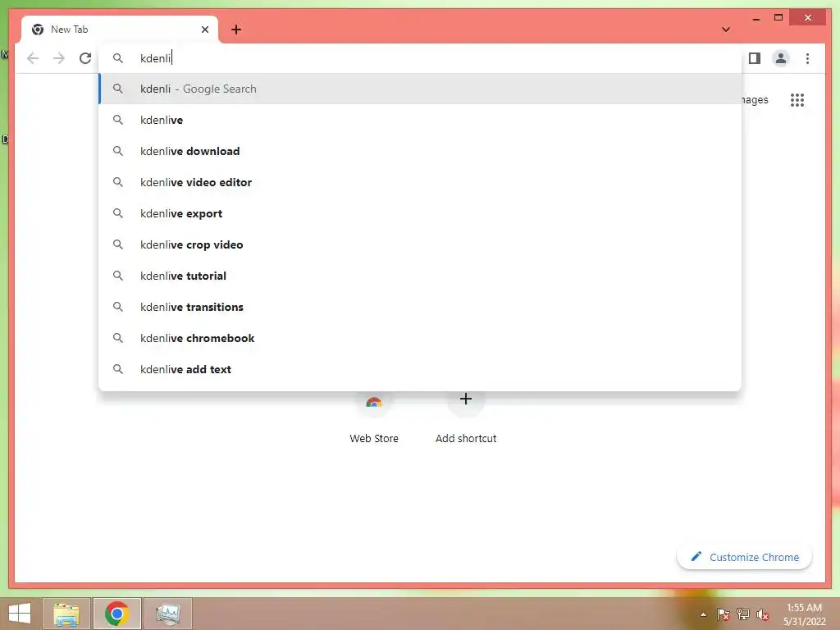The width and height of the screenshot is (840, 630).
Task: Click the muted volume tray icon
Action: pos(763,614)
